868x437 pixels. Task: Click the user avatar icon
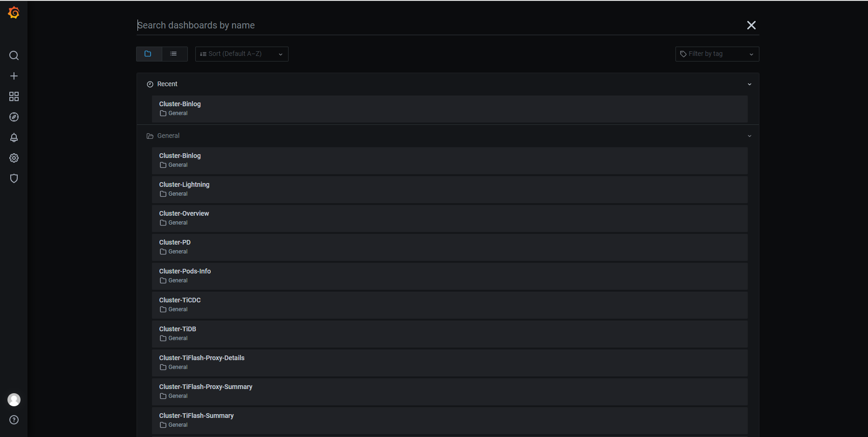pos(14,400)
